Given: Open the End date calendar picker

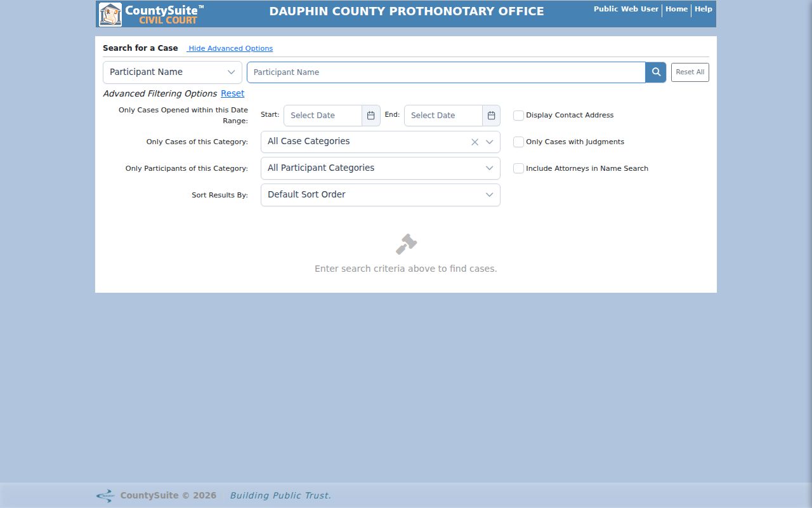Looking at the screenshot, I should click(x=492, y=116).
